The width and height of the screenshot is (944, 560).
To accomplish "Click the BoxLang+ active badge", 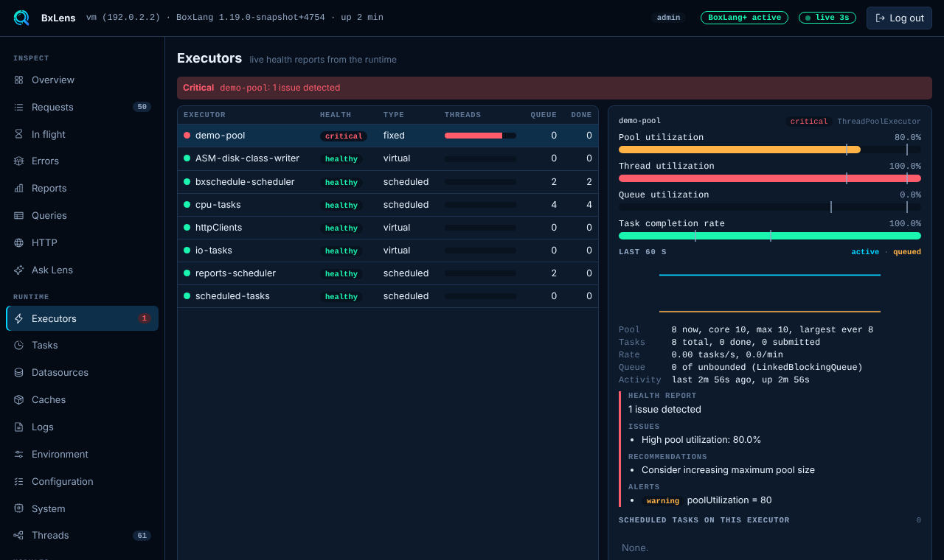I will coord(744,18).
